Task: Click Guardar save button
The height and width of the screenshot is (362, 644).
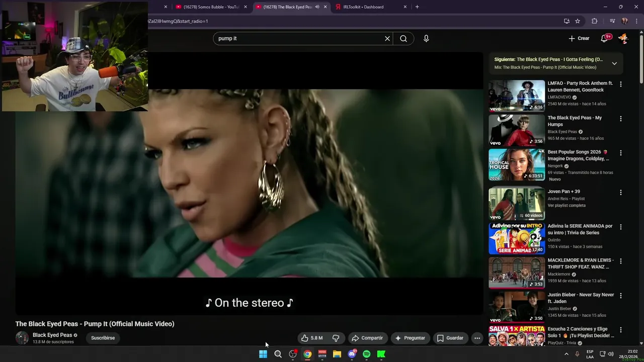Action: pyautogui.click(x=450, y=338)
